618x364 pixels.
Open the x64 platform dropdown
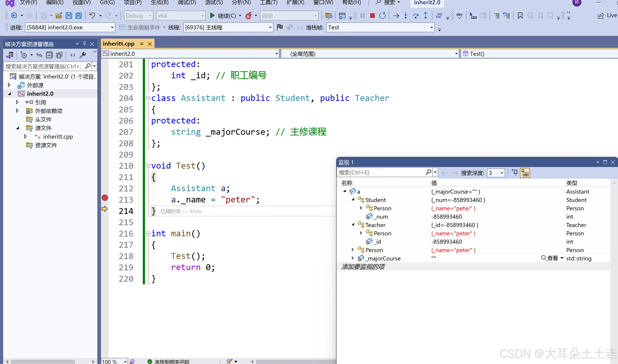[x=181, y=16]
